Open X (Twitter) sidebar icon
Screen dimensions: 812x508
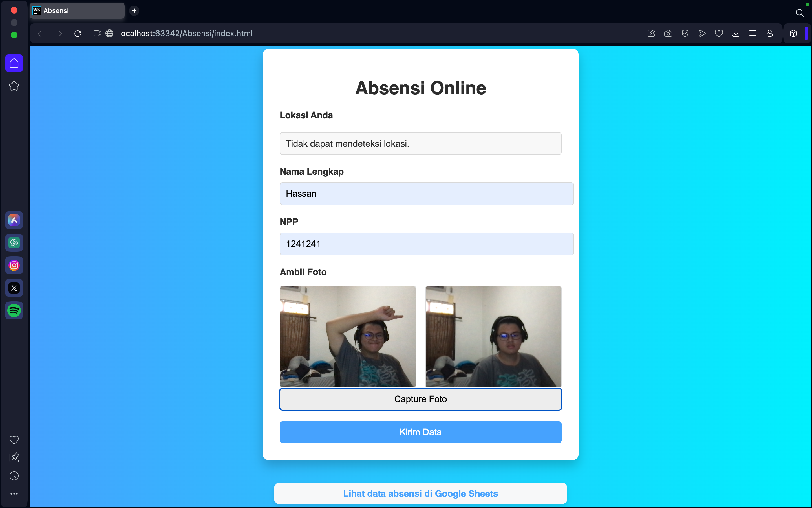pos(14,288)
